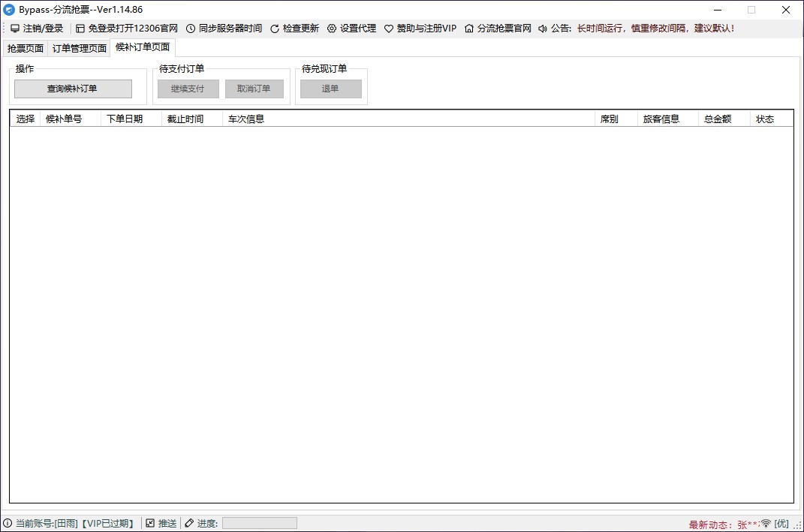Click the 席别 column header
Image resolution: width=804 pixels, height=532 pixels.
click(x=616, y=119)
